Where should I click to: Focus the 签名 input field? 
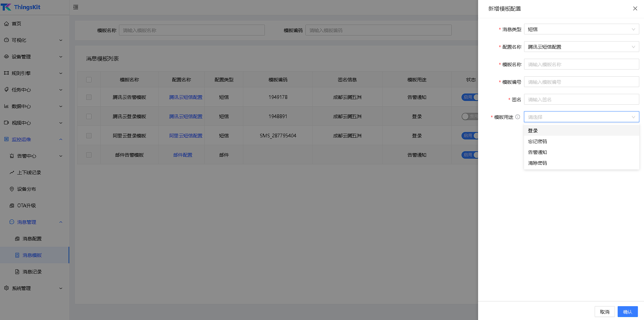581,100
